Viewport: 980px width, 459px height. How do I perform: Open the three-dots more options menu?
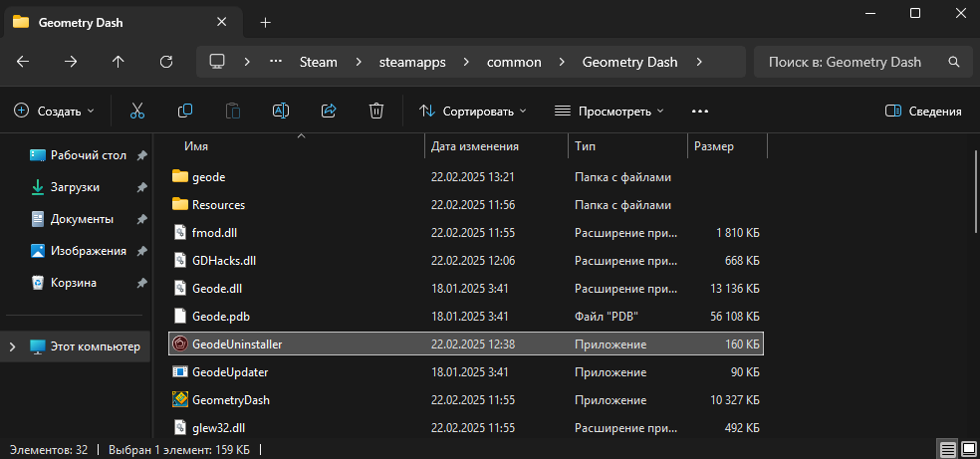click(x=699, y=111)
